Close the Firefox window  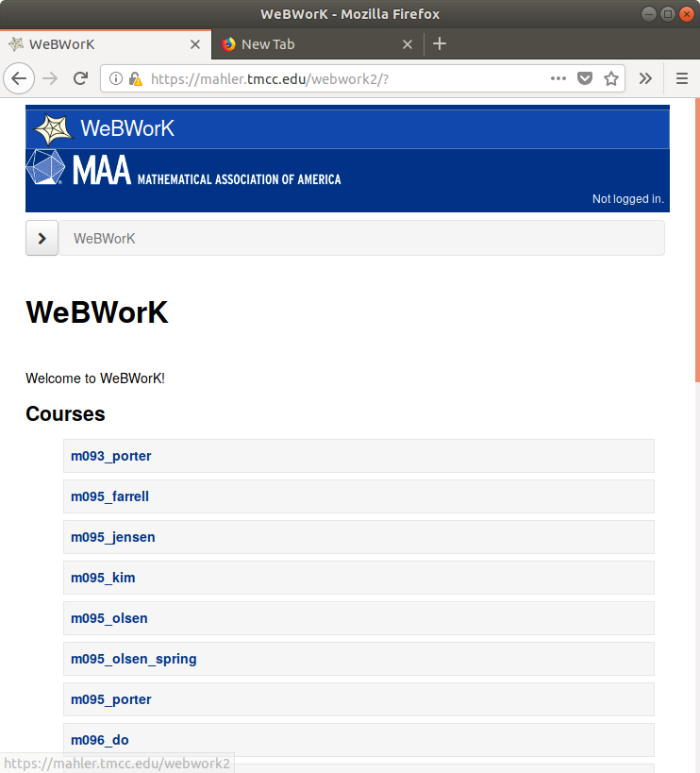tap(686, 14)
